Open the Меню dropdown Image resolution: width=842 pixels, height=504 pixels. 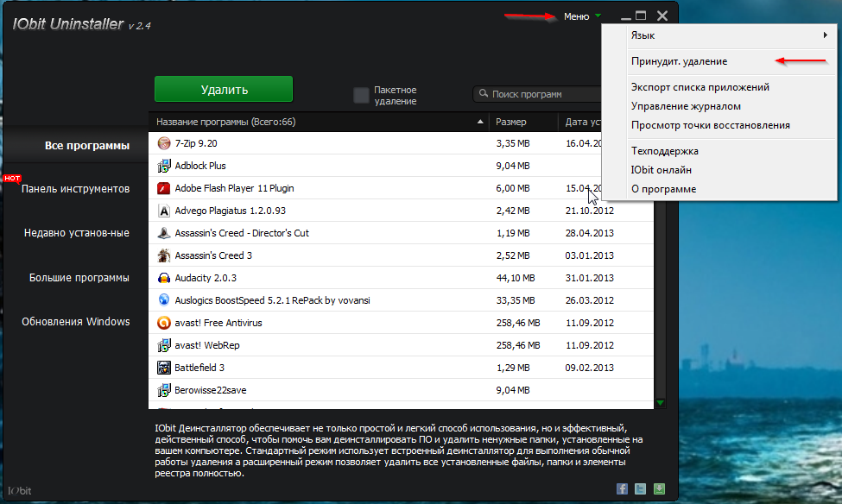582,16
